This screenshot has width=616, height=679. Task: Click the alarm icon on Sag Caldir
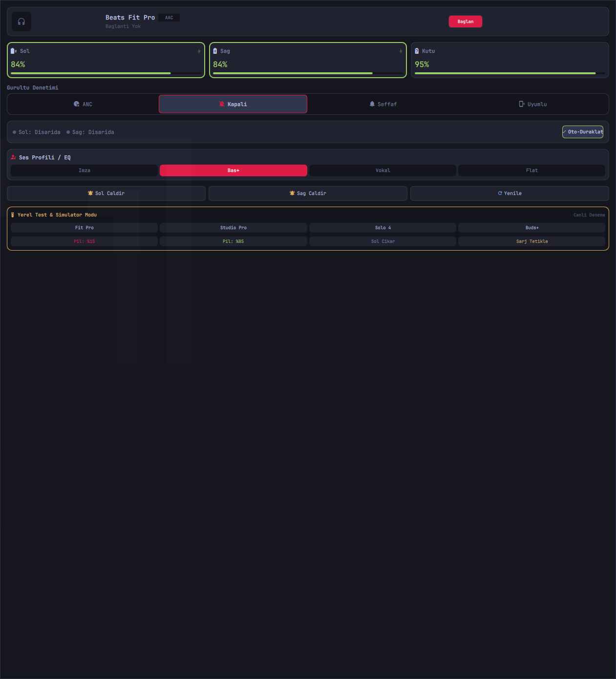[292, 193]
